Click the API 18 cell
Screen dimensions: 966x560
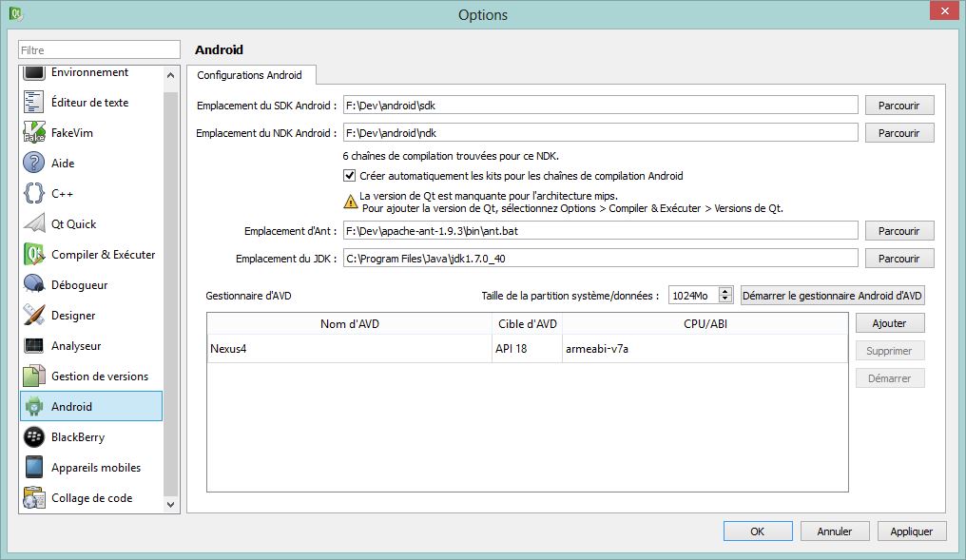(x=528, y=349)
